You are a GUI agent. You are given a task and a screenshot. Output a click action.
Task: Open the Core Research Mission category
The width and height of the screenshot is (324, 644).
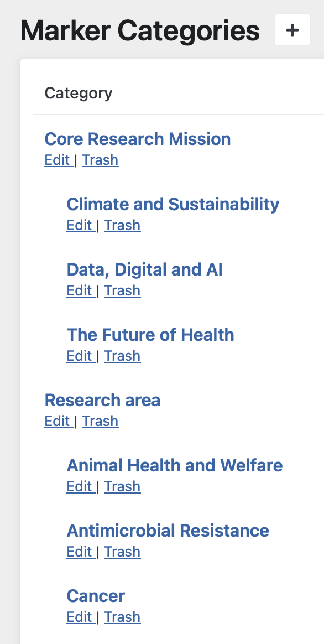138,139
